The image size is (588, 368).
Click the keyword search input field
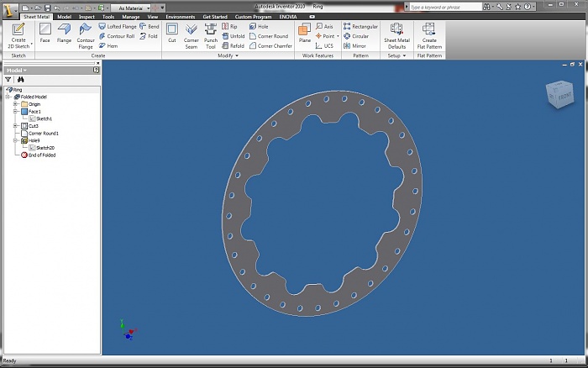coord(444,7)
